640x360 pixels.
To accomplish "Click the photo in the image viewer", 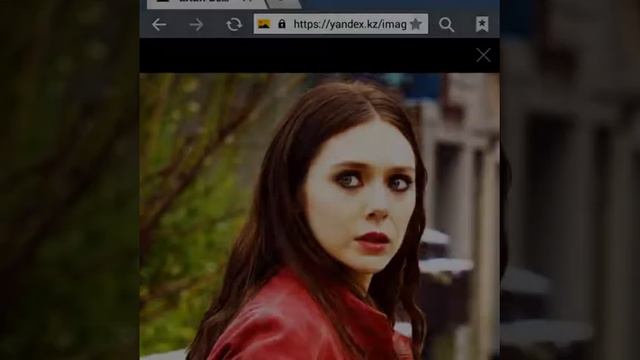I will pos(320,216).
